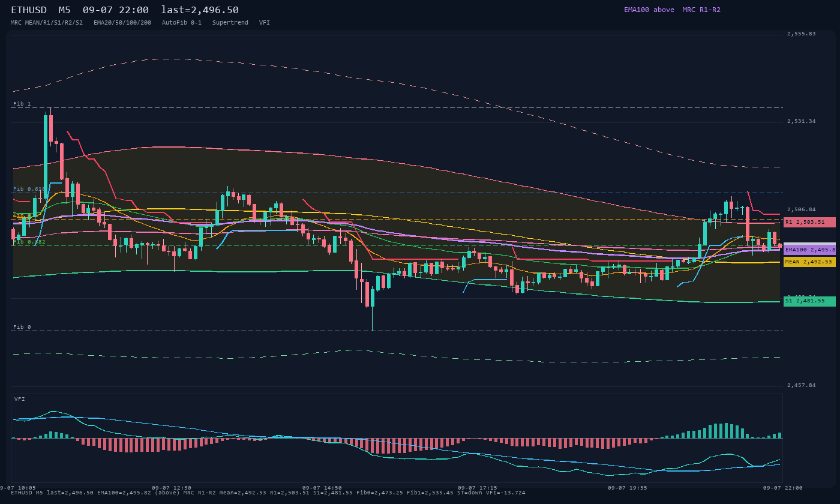Select the "MRC MEAN/R1/S1/R2/S2" legend entry

[x=47, y=22]
